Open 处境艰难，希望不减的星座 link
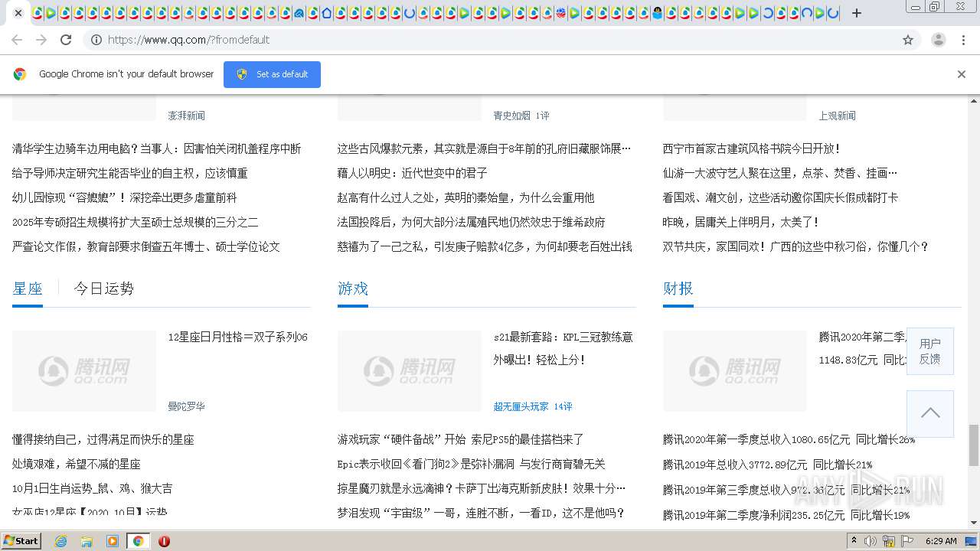The image size is (980, 551). point(77,464)
